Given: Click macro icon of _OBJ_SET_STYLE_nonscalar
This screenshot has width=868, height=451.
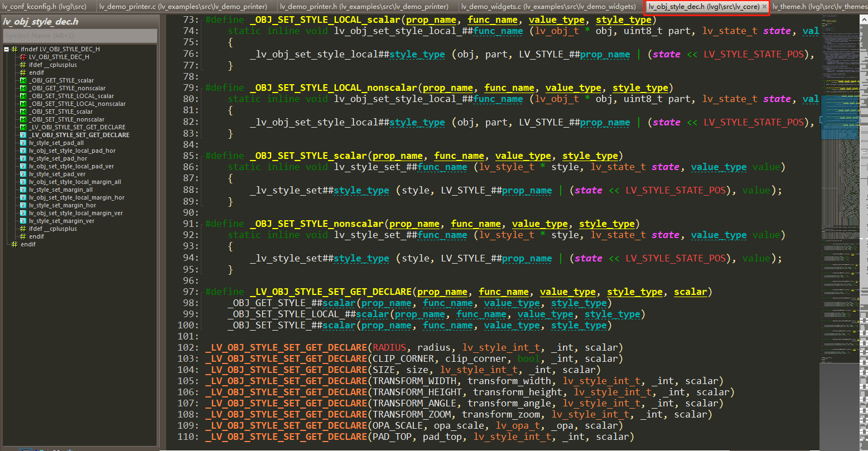Looking at the screenshot, I should (23, 119).
